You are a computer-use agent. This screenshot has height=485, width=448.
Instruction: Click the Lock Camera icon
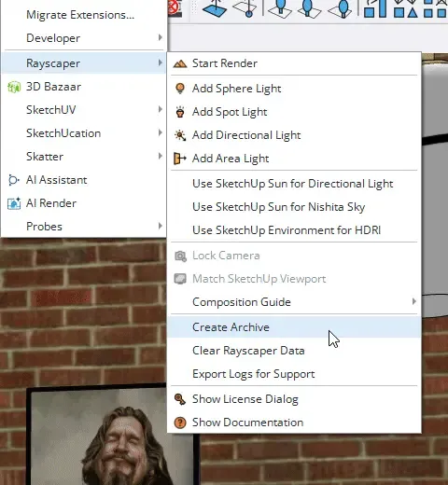pos(180,256)
